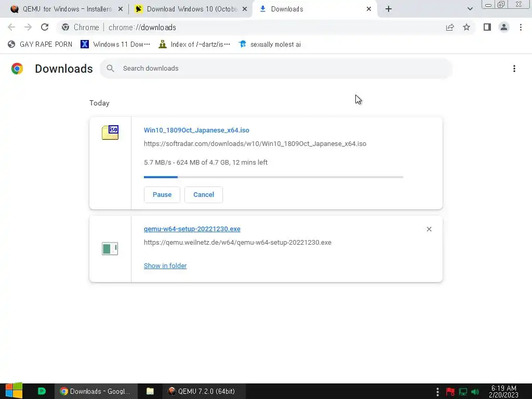Reload the page
The height and width of the screenshot is (399, 532).
pos(45,27)
